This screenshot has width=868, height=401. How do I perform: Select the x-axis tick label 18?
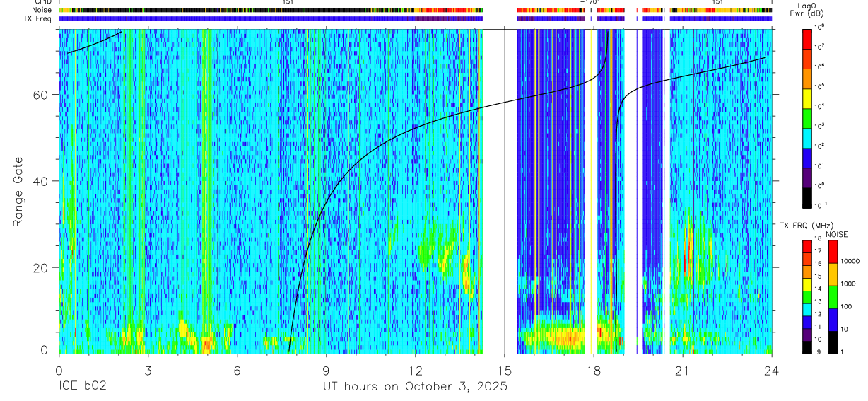coord(593,370)
